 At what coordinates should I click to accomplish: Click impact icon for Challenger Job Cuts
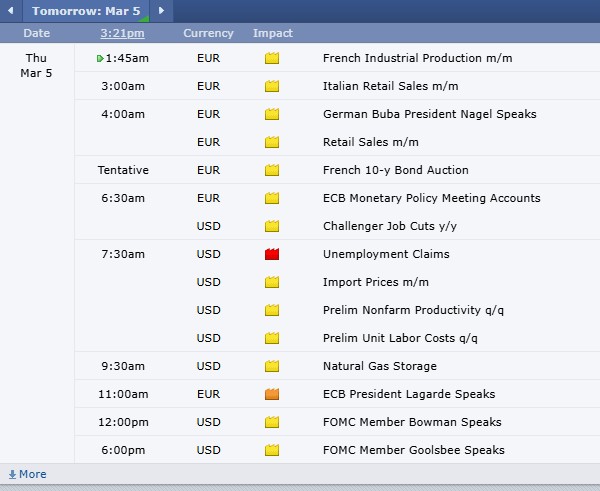pyautogui.click(x=272, y=226)
